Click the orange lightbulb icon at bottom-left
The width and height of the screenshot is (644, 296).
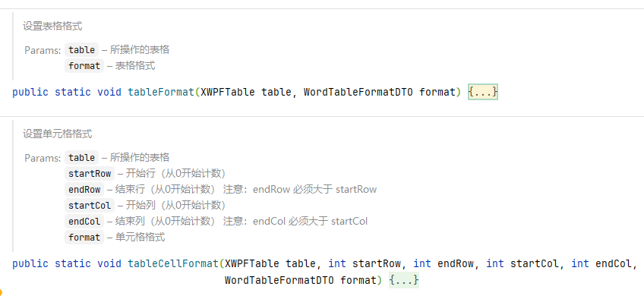coord(1,293)
